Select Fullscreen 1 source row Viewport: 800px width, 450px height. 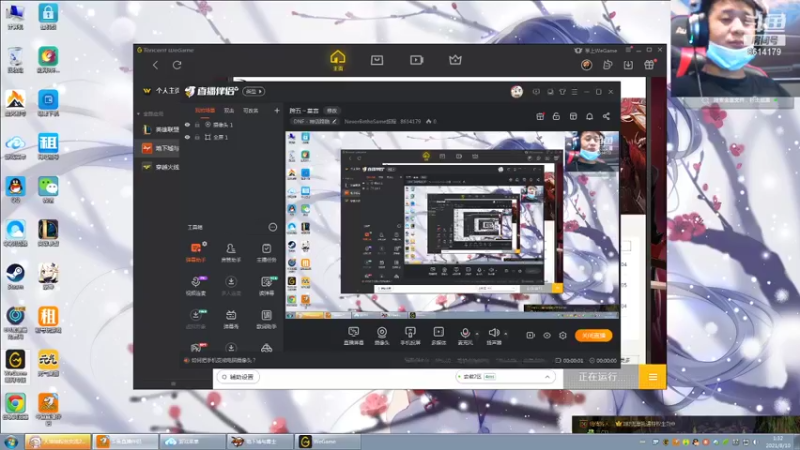pos(232,137)
